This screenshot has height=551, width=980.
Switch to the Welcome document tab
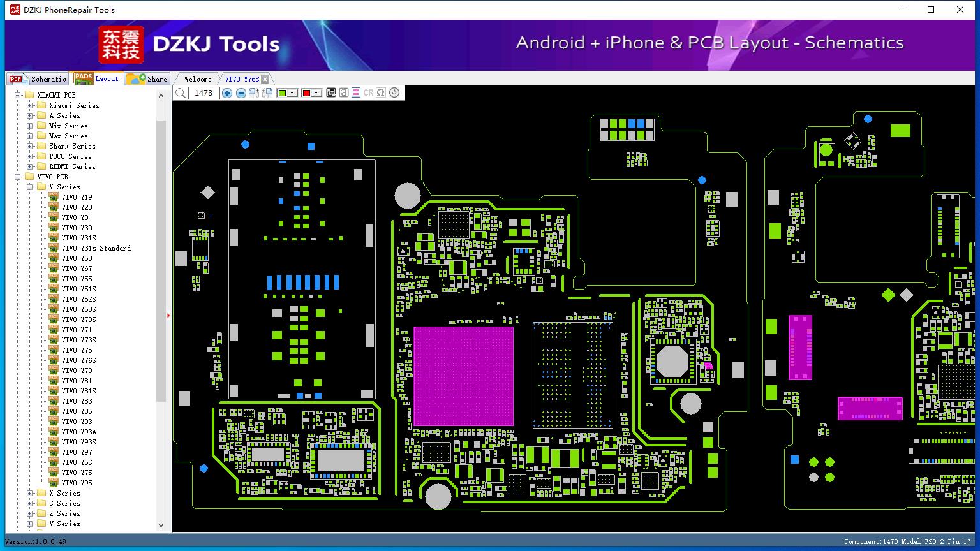(198, 79)
